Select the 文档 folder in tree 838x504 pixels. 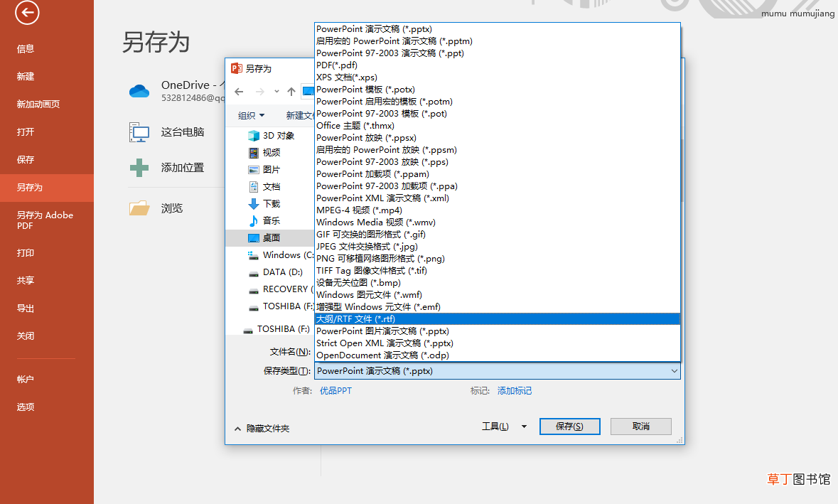click(271, 187)
